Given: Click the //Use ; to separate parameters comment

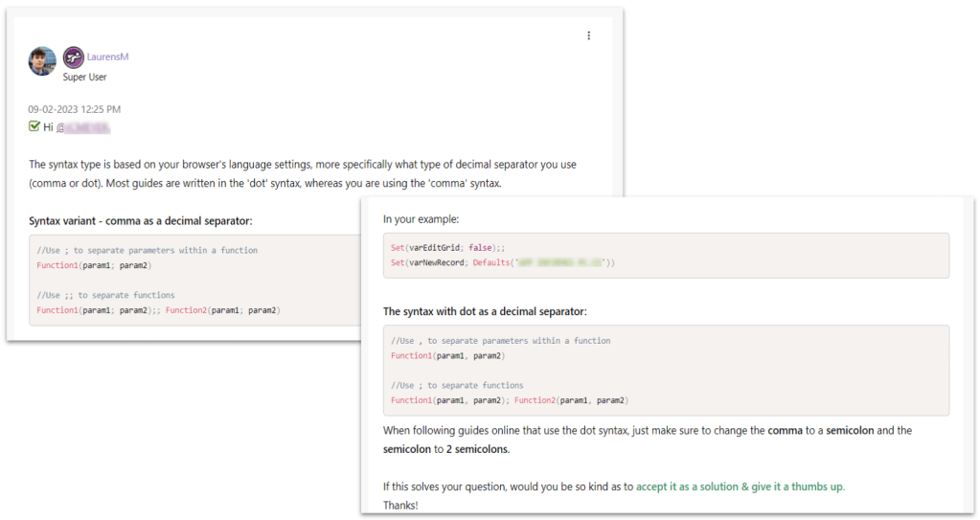Looking at the screenshot, I should click(x=147, y=251).
